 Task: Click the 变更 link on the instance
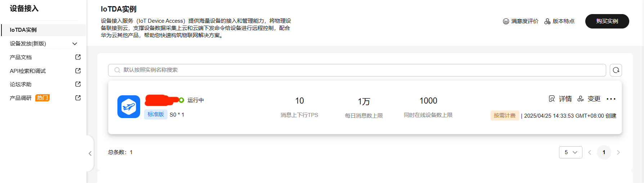(x=594, y=99)
